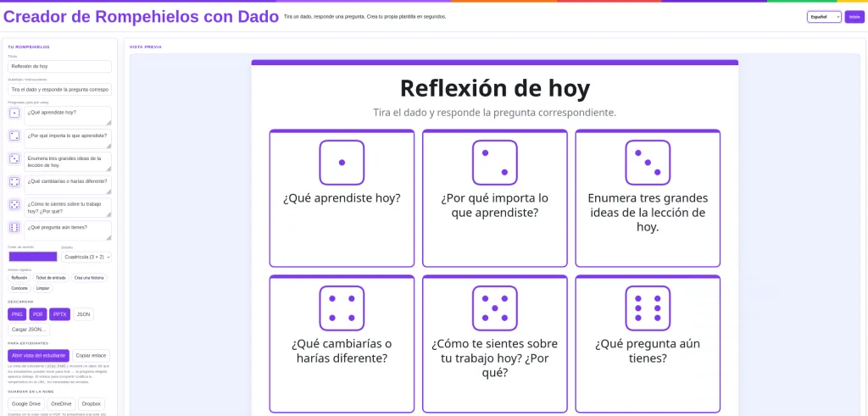This screenshot has height=416, width=868.
Task: Open the student view with Abrir vista del estudiante
Action: click(39, 355)
